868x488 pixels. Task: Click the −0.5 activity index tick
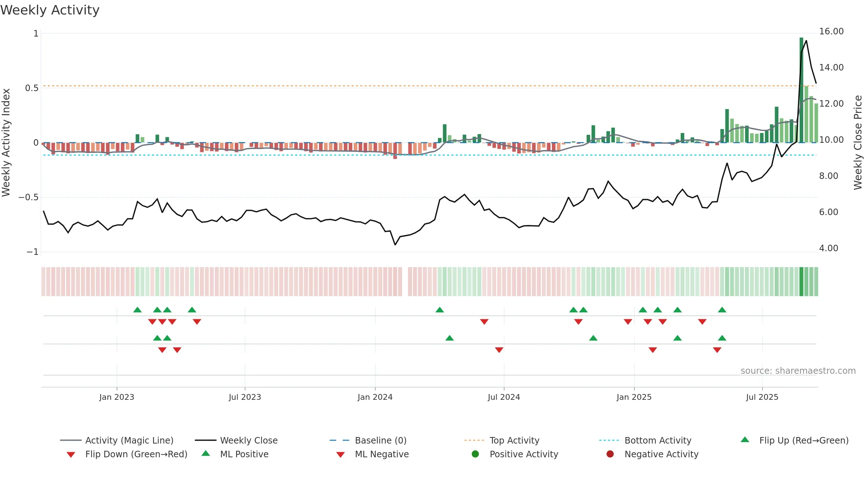(x=28, y=197)
